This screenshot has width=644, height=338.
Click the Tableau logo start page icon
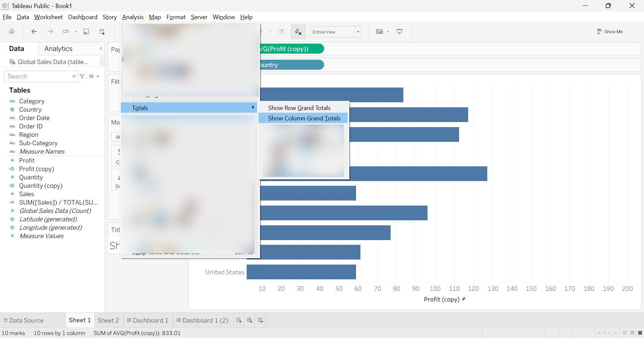pyautogui.click(x=12, y=32)
